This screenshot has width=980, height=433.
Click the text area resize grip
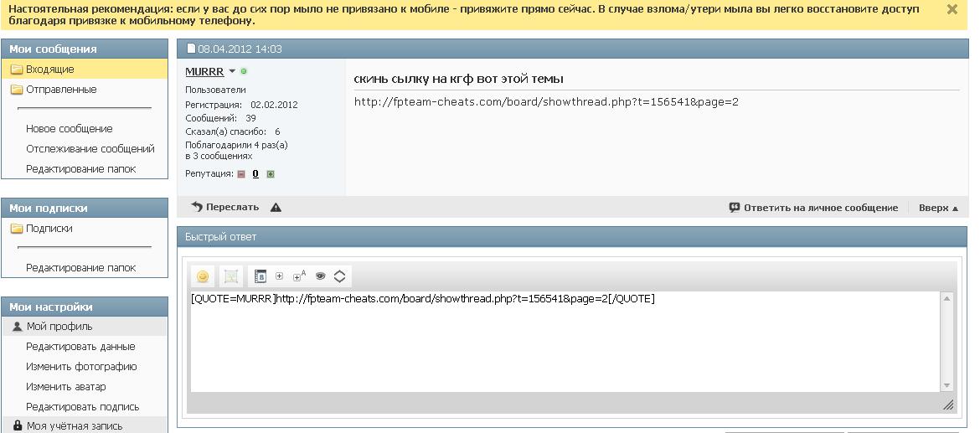click(948, 405)
